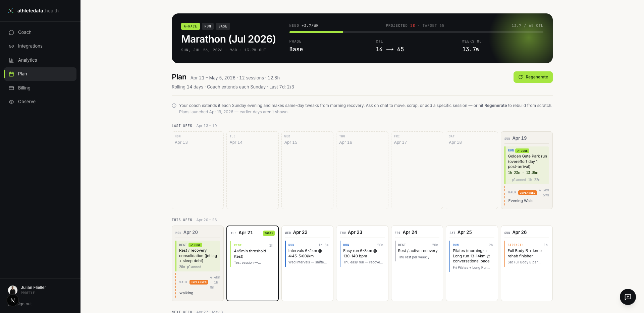Click the Integrations link icon
This screenshot has height=313, width=644.
tap(11, 46)
